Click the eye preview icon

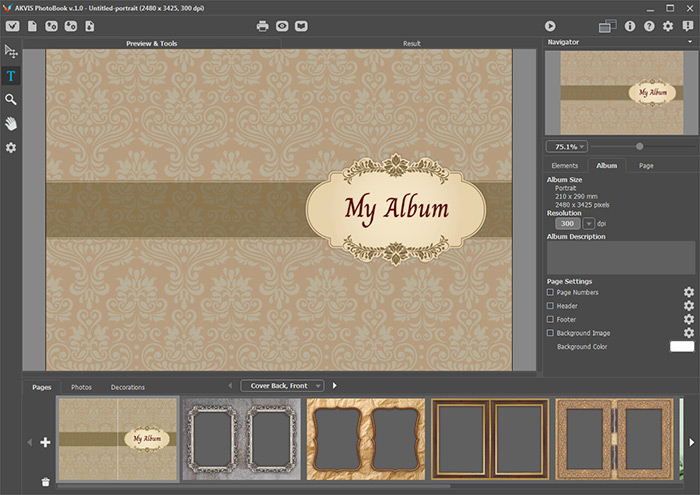tap(282, 26)
